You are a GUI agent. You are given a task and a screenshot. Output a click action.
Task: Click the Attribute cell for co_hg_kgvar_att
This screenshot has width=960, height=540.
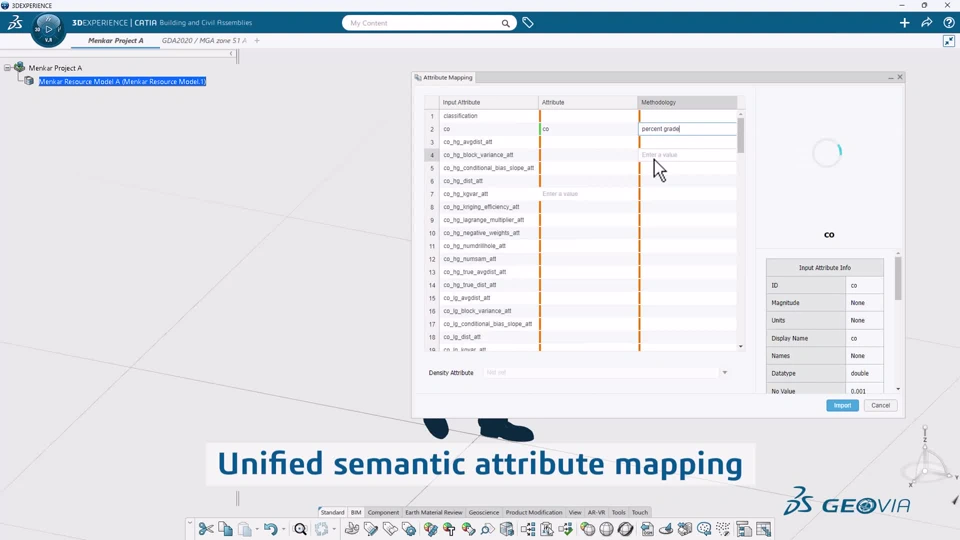point(589,193)
